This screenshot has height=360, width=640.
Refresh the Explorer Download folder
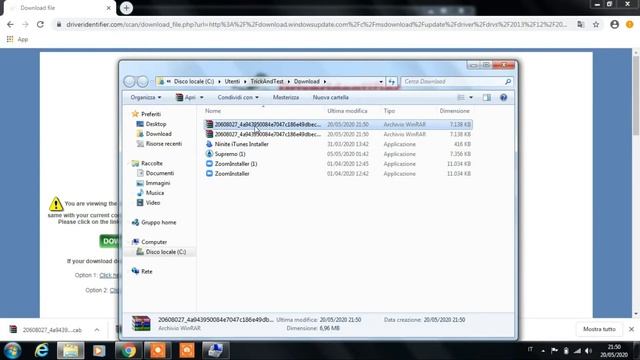pos(391,82)
